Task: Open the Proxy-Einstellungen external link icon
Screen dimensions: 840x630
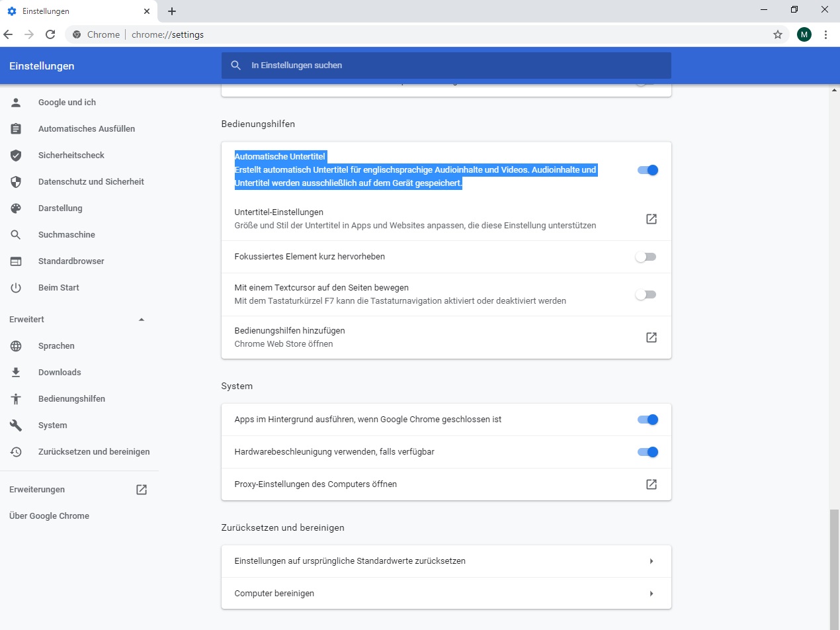Action: [651, 484]
